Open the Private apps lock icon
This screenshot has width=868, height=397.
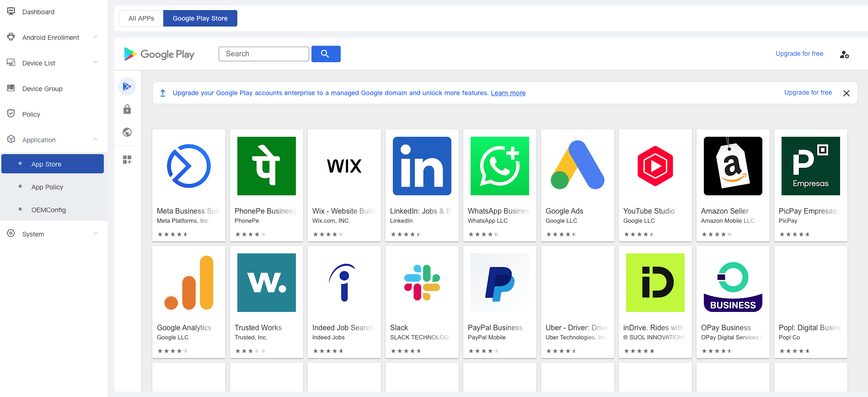coord(127,109)
